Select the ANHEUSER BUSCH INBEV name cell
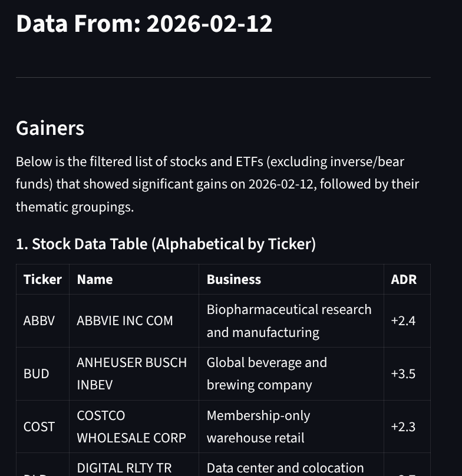Viewport: 462px width, 476px height. point(131,373)
